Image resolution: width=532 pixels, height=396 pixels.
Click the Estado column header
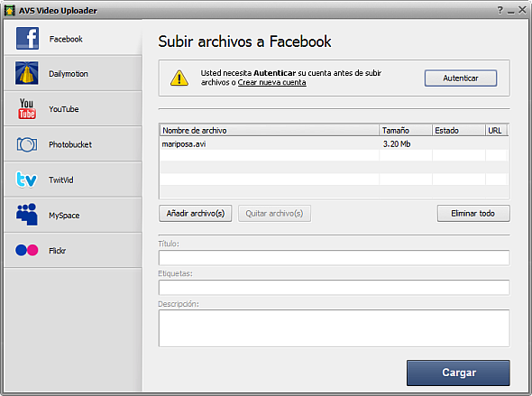(x=459, y=130)
